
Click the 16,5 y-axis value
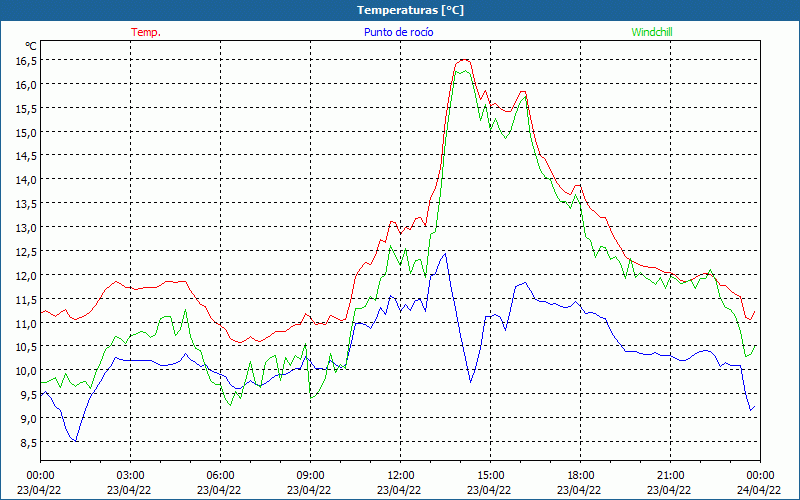(27, 61)
